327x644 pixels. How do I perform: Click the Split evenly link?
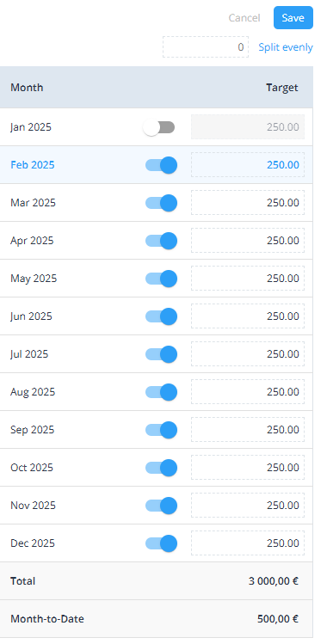point(286,47)
